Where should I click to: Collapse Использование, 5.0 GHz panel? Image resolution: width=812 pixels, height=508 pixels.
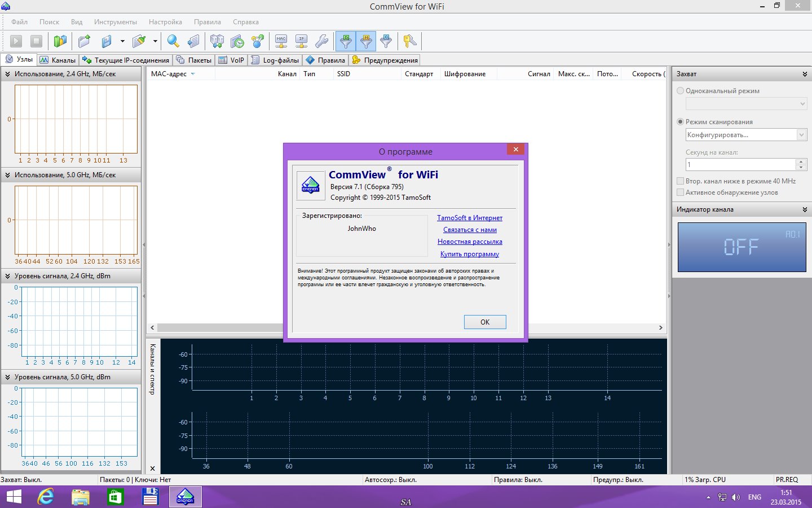[x=8, y=175]
